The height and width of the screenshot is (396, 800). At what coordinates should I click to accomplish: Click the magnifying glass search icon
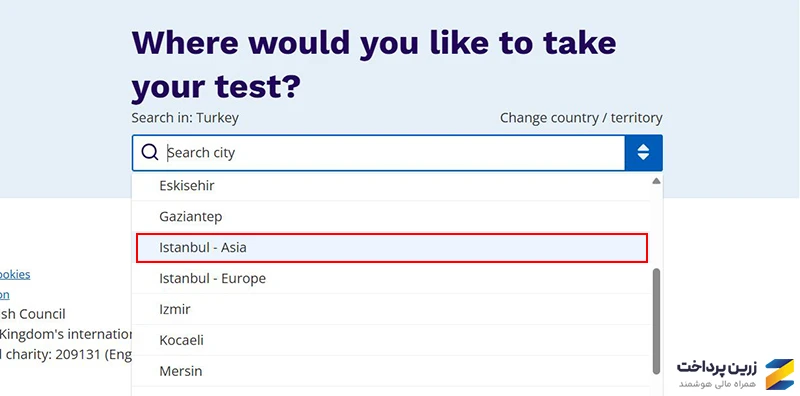(149, 152)
